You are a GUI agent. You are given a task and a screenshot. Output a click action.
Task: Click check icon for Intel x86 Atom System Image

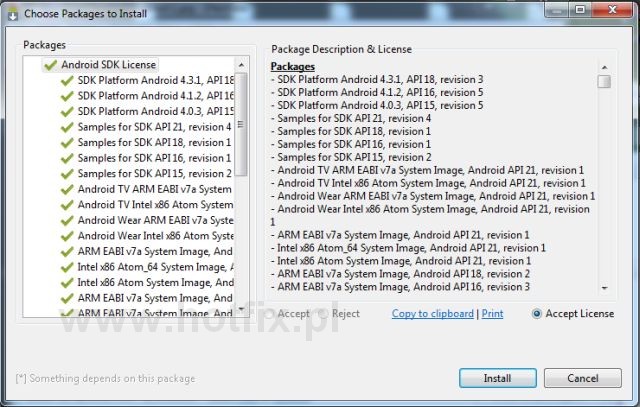[x=67, y=282]
